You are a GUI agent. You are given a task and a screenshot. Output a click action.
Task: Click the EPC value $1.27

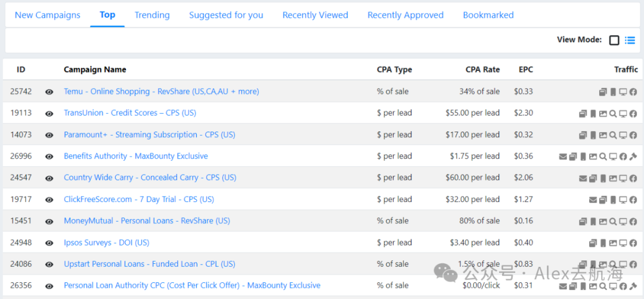(524, 200)
